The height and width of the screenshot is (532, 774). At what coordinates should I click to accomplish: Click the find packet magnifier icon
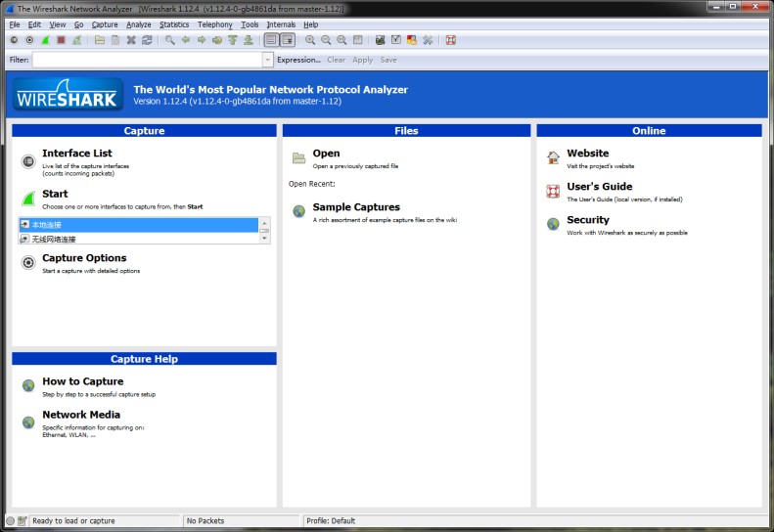pos(170,40)
